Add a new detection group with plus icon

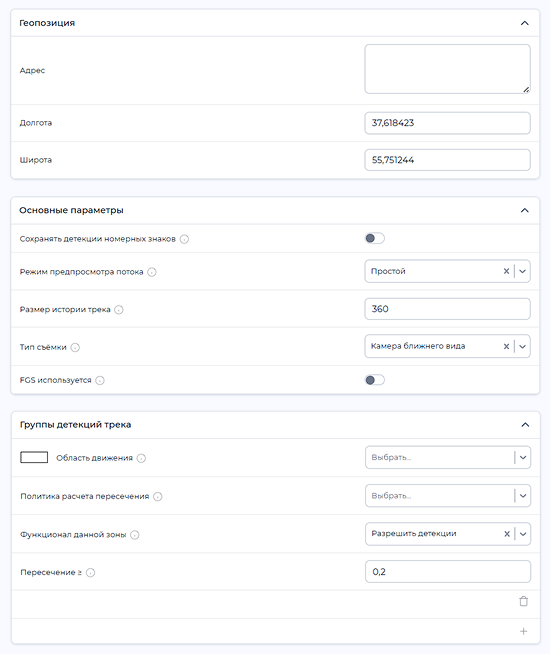pos(523,631)
